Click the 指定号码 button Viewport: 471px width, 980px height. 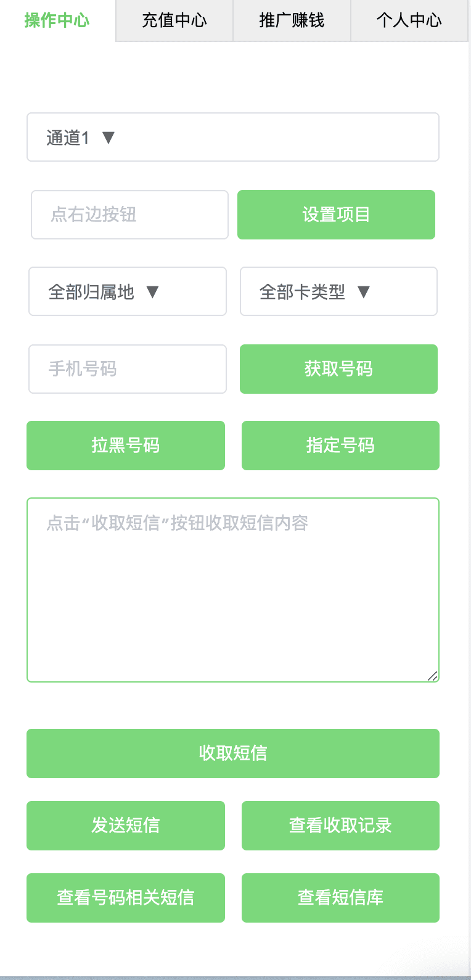tap(340, 446)
